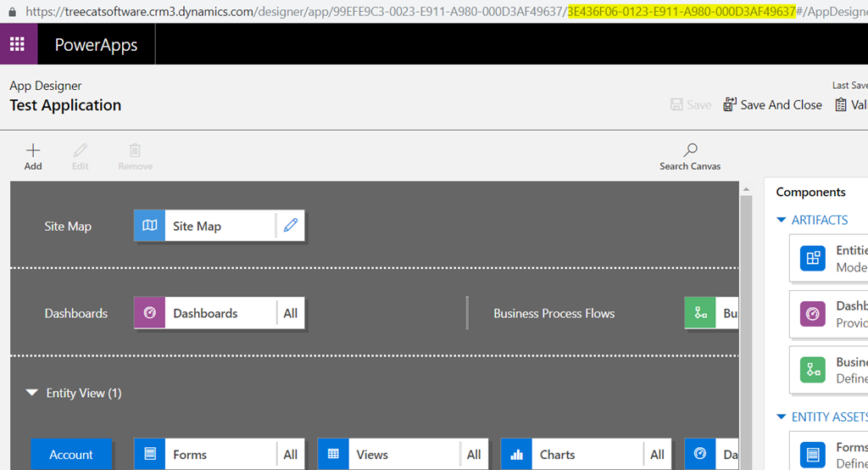
Task: Click the Add plus icon
Action: pos(33,150)
